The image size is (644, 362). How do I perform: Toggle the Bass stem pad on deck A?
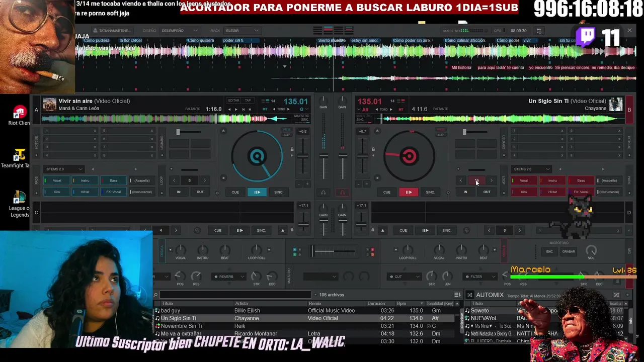pyautogui.click(x=113, y=180)
